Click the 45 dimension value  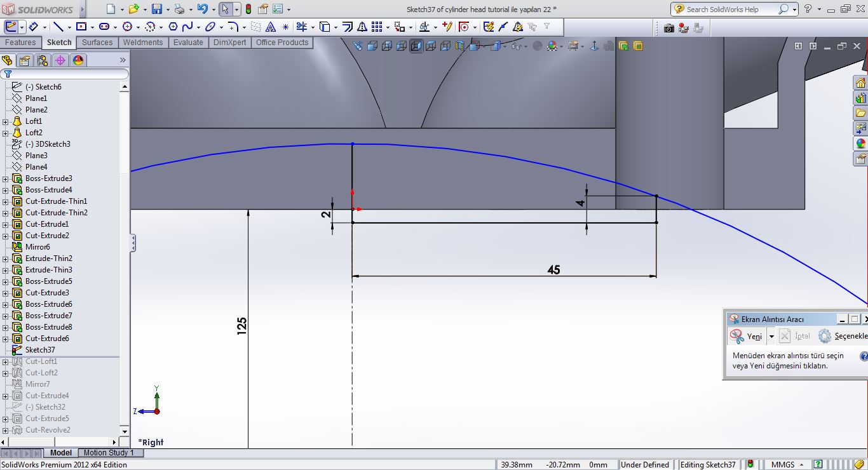553,270
